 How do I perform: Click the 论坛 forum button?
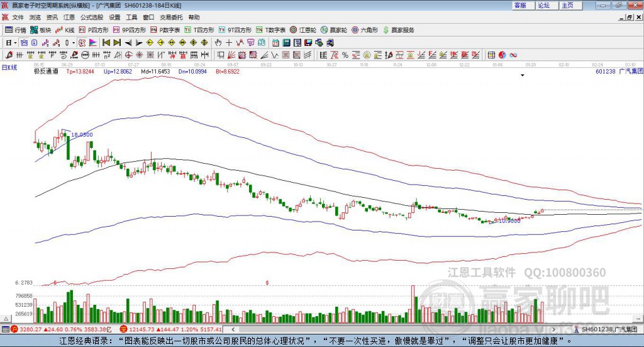coord(543,5)
